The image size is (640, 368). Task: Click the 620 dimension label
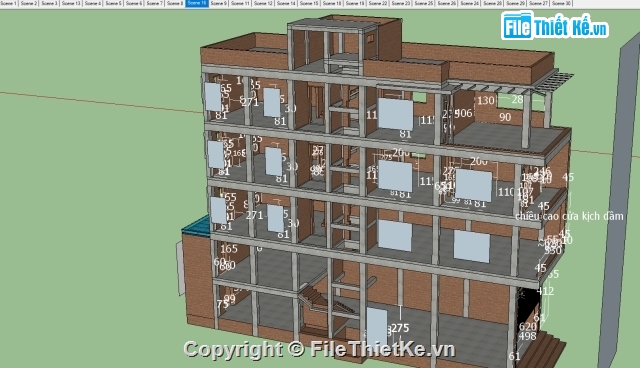click(x=527, y=326)
